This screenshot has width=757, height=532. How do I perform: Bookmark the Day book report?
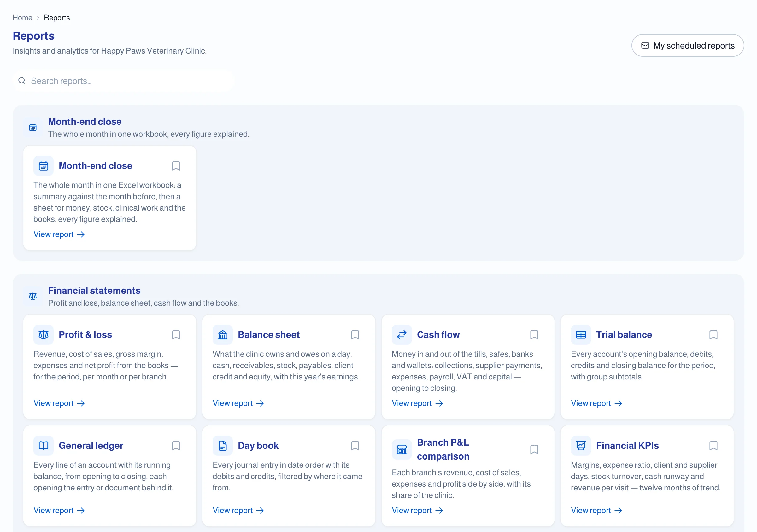coord(355,446)
